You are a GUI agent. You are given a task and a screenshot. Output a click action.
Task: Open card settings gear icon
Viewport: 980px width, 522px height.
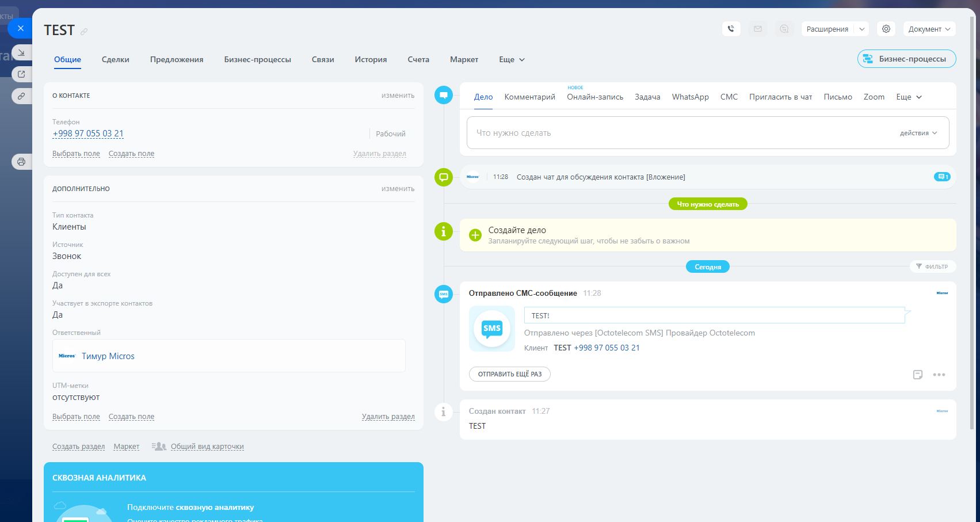pos(886,29)
